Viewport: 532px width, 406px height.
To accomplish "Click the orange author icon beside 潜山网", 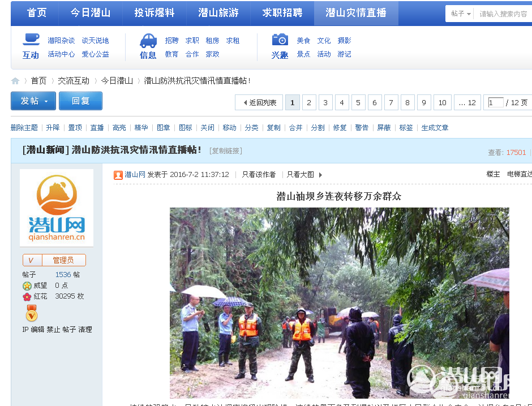I will point(118,175).
